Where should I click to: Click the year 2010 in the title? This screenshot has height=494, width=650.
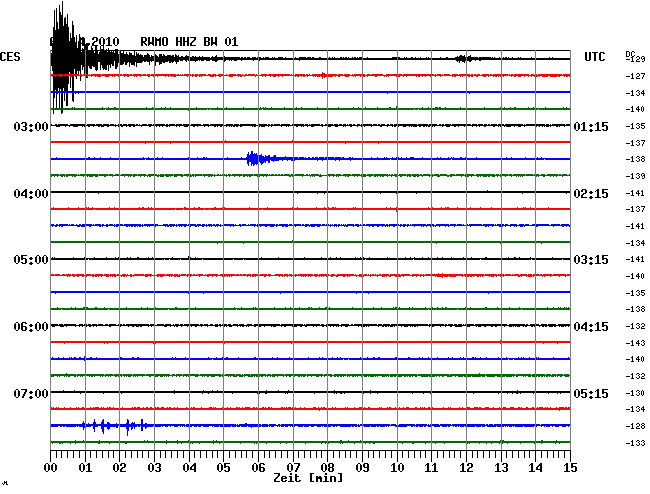click(x=105, y=42)
